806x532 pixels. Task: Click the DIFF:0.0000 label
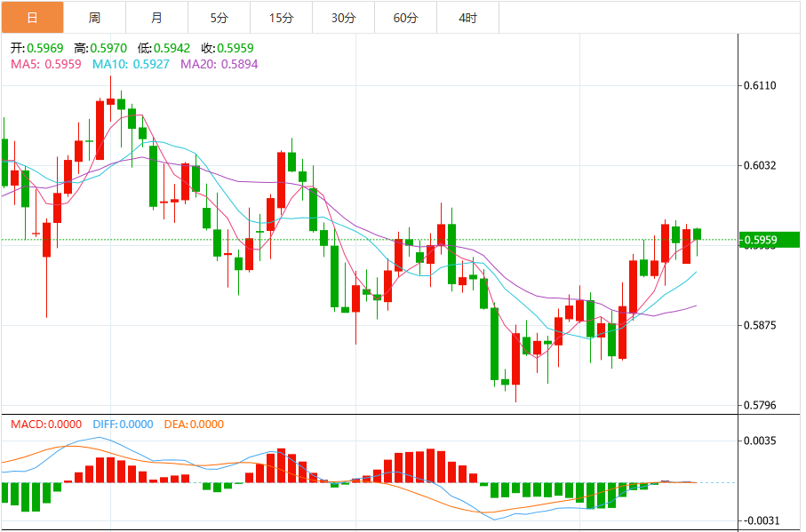pos(123,425)
